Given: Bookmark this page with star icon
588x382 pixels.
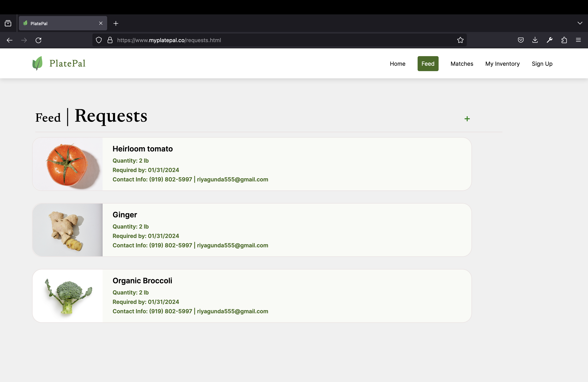Looking at the screenshot, I should click(460, 40).
